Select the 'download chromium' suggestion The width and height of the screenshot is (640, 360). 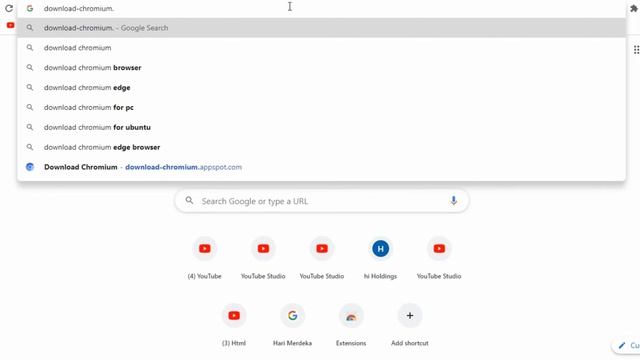click(322, 48)
